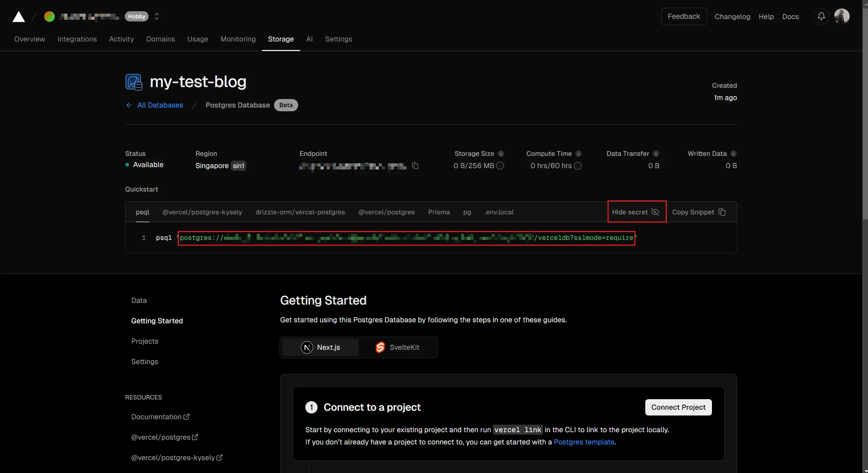Click the Storage Size info icon
The width and height of the screenshot is (868, 473).
pos(501,154)
